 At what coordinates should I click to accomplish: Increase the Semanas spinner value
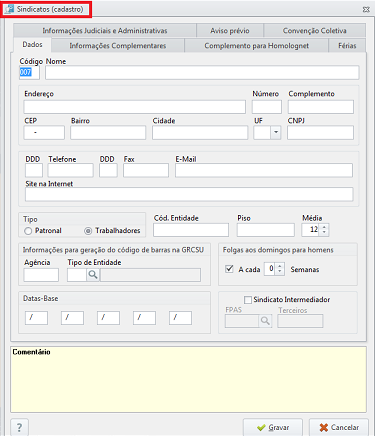[x=280, y=266]
